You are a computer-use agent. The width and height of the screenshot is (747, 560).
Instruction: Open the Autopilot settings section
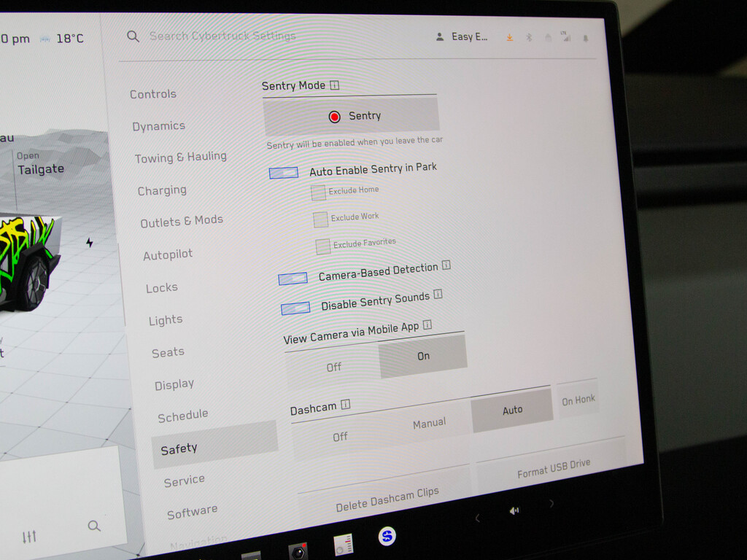[x=168, y=254]
